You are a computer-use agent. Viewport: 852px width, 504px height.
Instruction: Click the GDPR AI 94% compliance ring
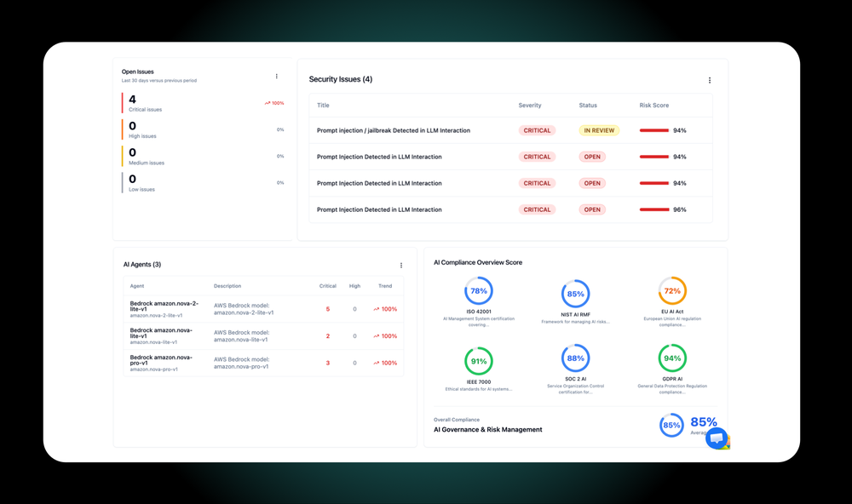pyautogui.click(x=672, y=358)
